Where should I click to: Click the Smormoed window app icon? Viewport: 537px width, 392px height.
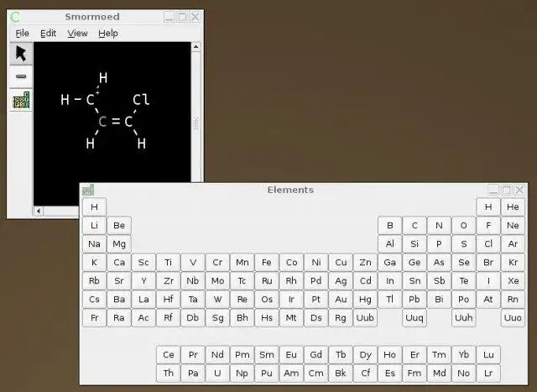point(15,17)
